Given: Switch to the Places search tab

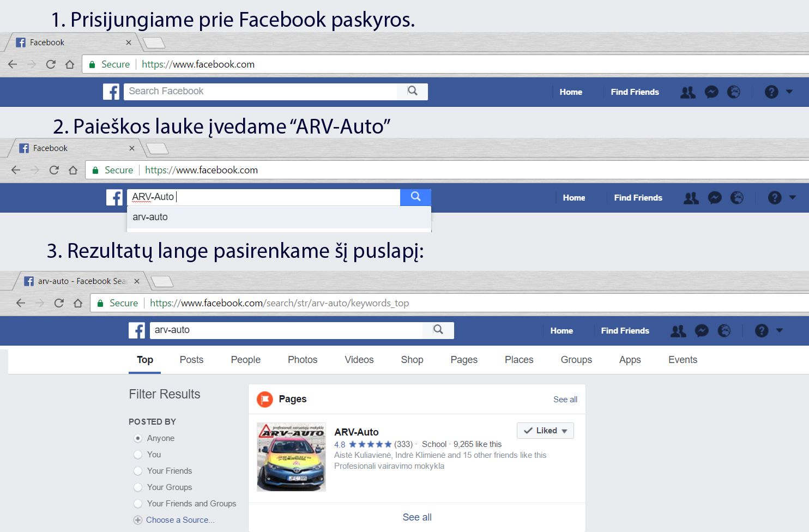Looking at the screenshot, I should [x=519, y=360].
